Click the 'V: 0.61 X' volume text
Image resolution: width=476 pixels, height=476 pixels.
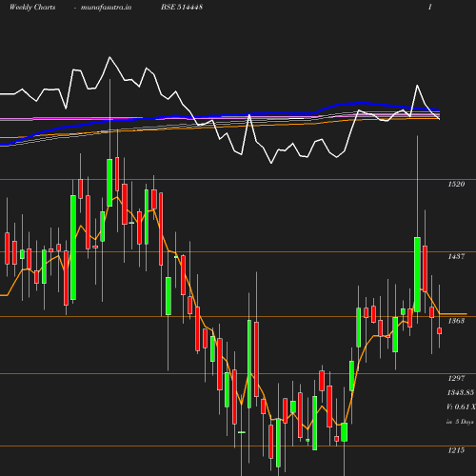[461, 407]
